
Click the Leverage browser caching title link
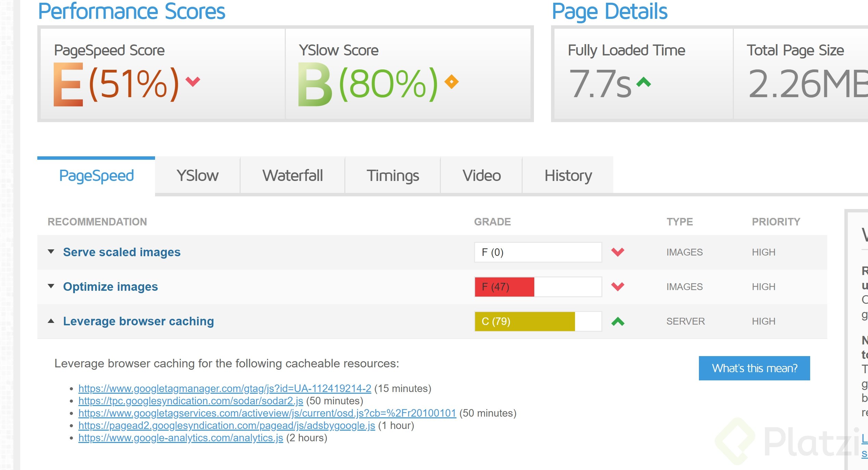(138, 321)
